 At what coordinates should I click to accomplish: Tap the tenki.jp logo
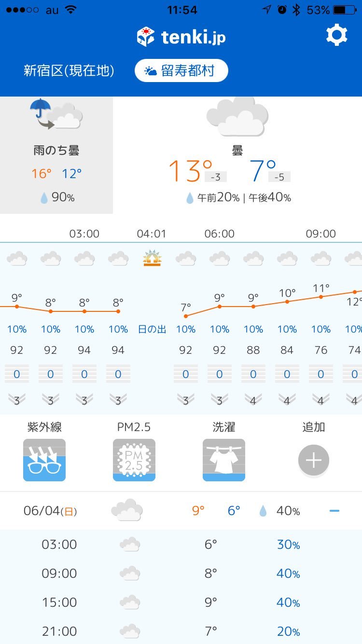(181, 37)
